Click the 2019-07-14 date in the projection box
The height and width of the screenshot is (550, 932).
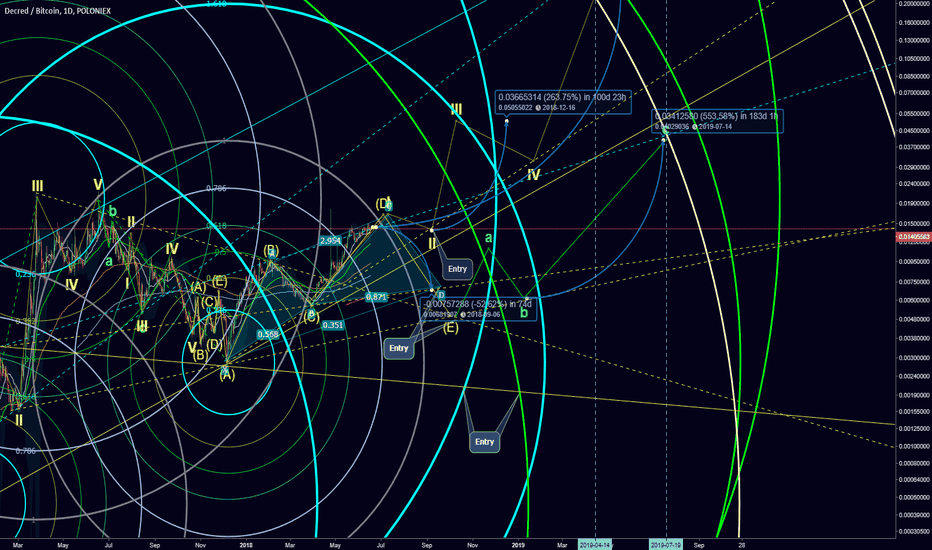tap(715, 127)
